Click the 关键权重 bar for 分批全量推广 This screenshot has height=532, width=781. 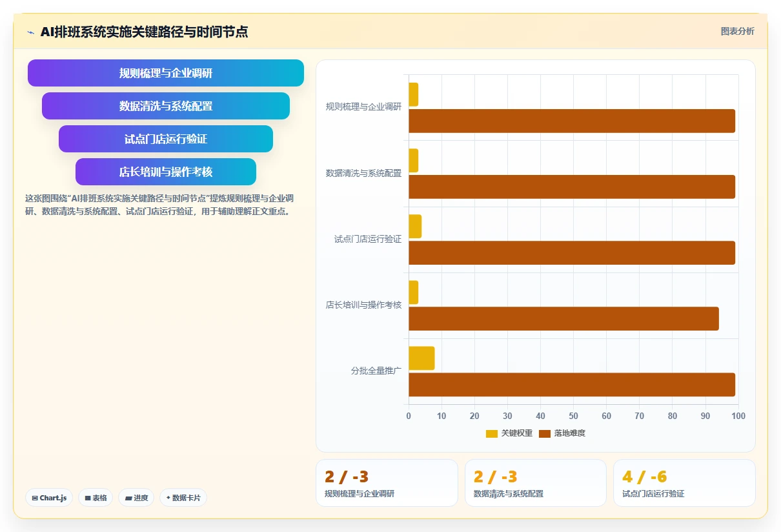pyautogui.click(x=421, y=358)
